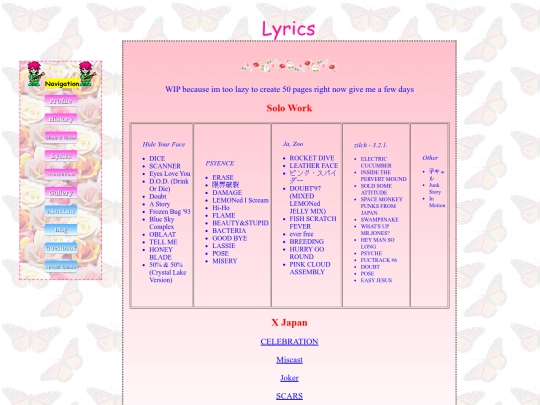Click SCANNER in Hide Your Face list
This screenshot has height=405, width=540.
click(x=165, y=166)
